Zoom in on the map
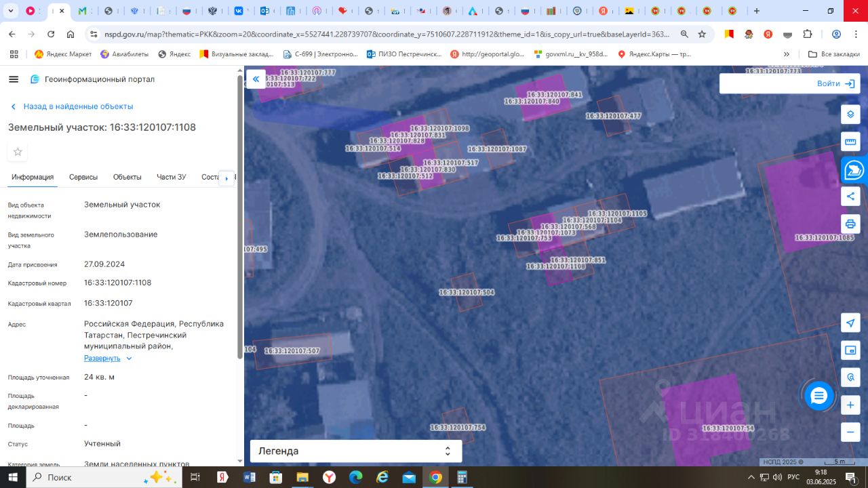This screenshot has height=488, width=868. click(x=850, y=405)
